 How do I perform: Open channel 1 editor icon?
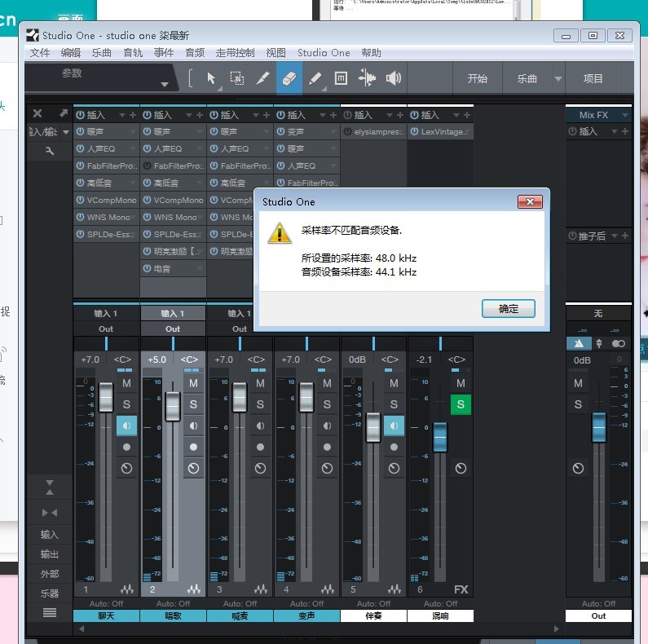tap(127, 589)
